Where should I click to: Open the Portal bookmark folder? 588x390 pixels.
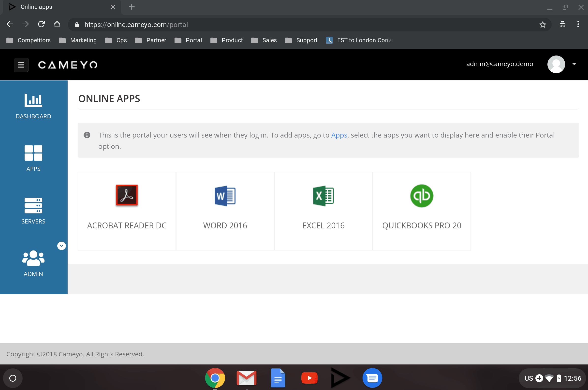pyautogui.click(x=188, y=40)
